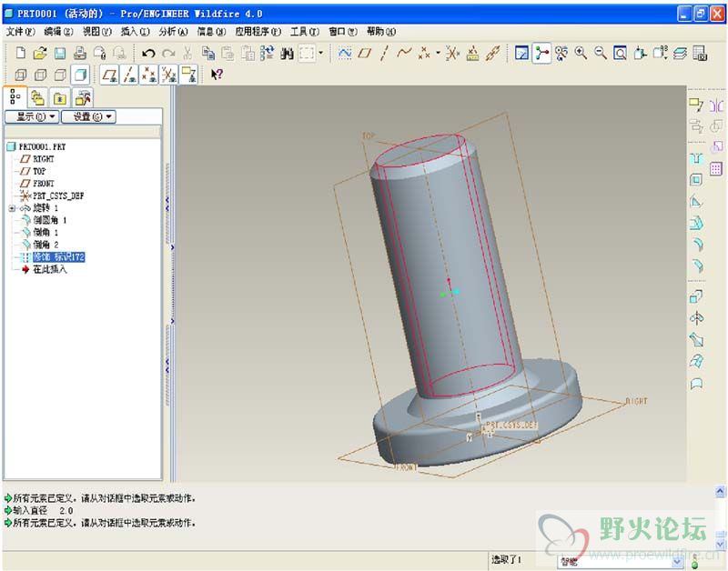728x571 pixels.
Task: Switch to wireframe display mode
Action: point(21,75)
